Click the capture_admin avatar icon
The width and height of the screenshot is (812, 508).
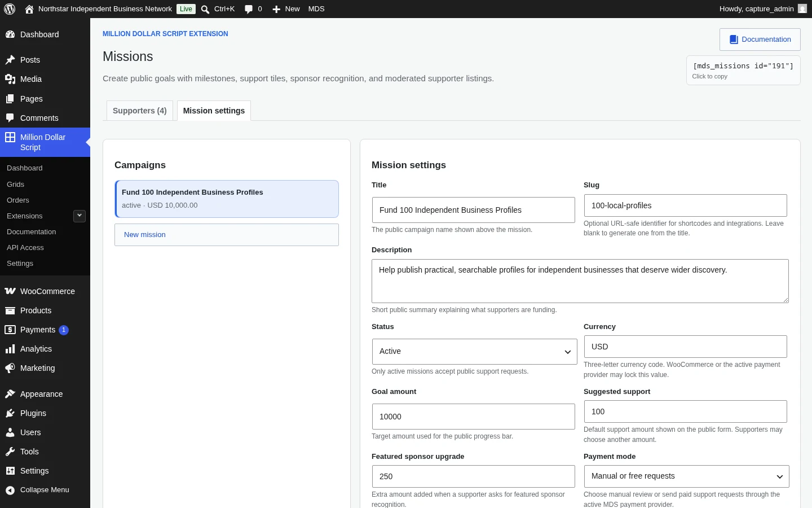click(x=802, y=9)
